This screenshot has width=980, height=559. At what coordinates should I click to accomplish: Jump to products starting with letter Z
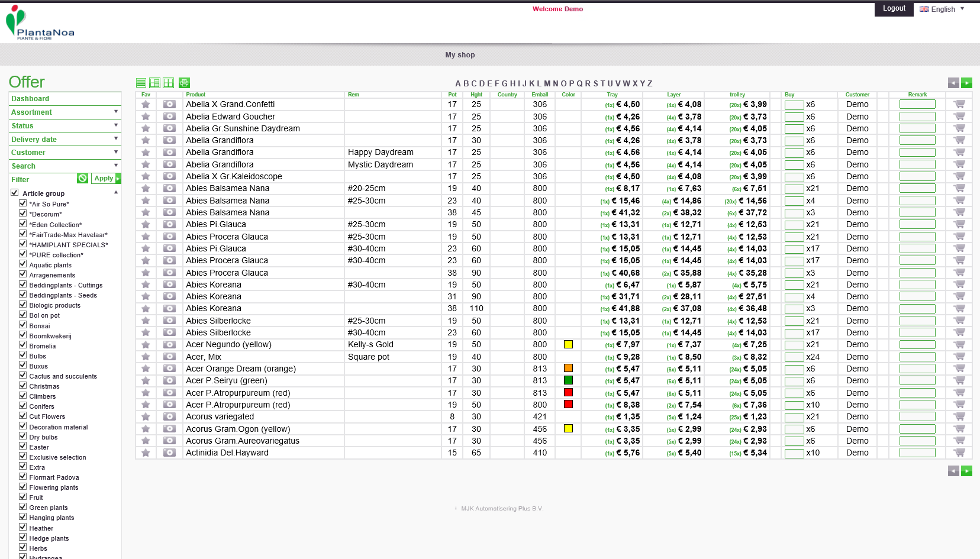point(650,83)
